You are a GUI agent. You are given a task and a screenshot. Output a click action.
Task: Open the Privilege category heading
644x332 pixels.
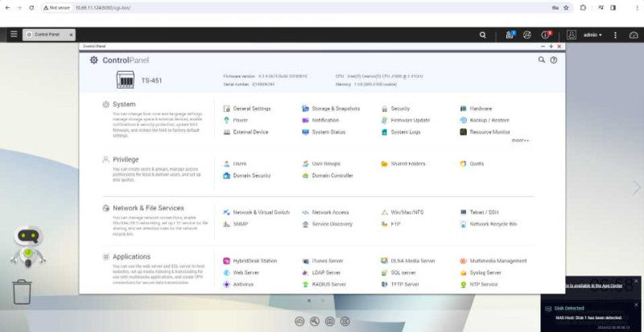coord(126,160)
